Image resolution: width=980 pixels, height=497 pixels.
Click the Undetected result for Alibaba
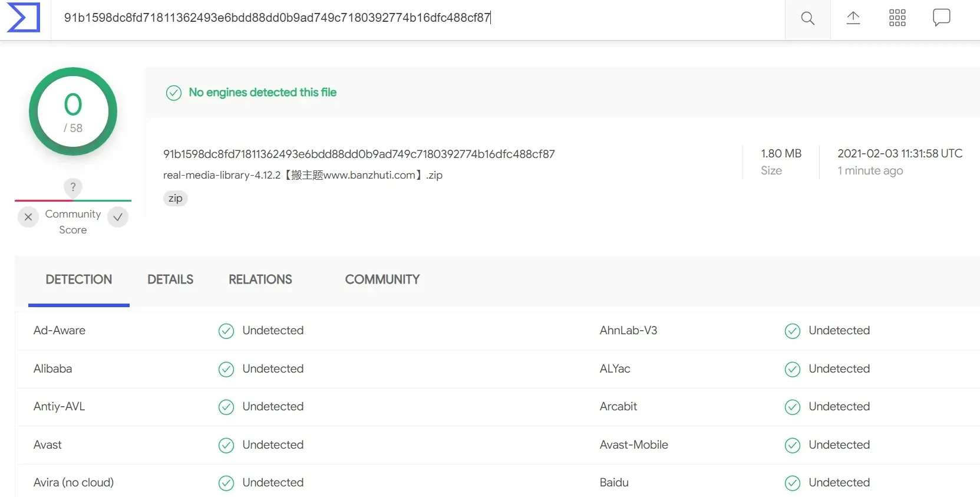tap(273, 368)
